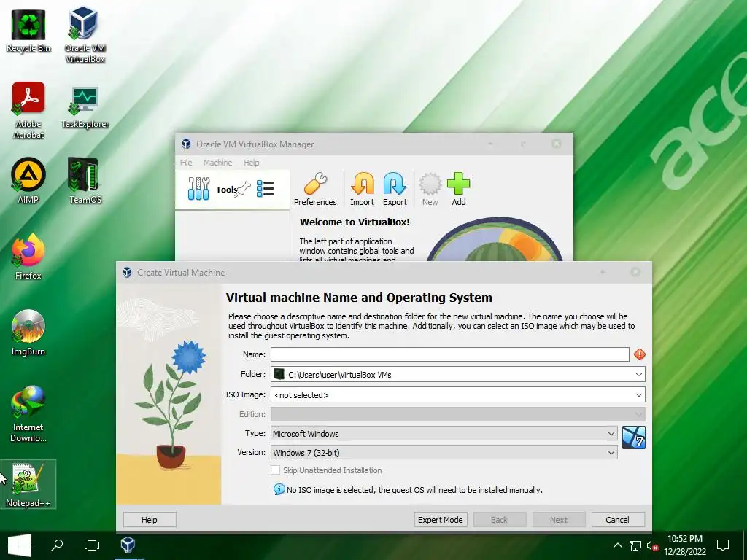Click the Windows 7 OS type image
747x560 pixels.
pyautogui.click(x=634, y=437)
